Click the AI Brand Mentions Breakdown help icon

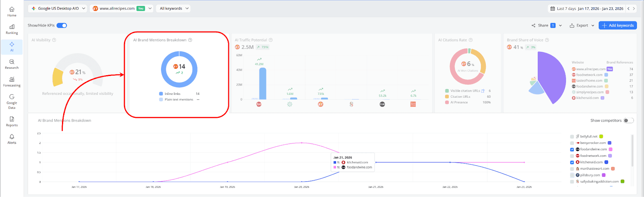tap(190, 40)
